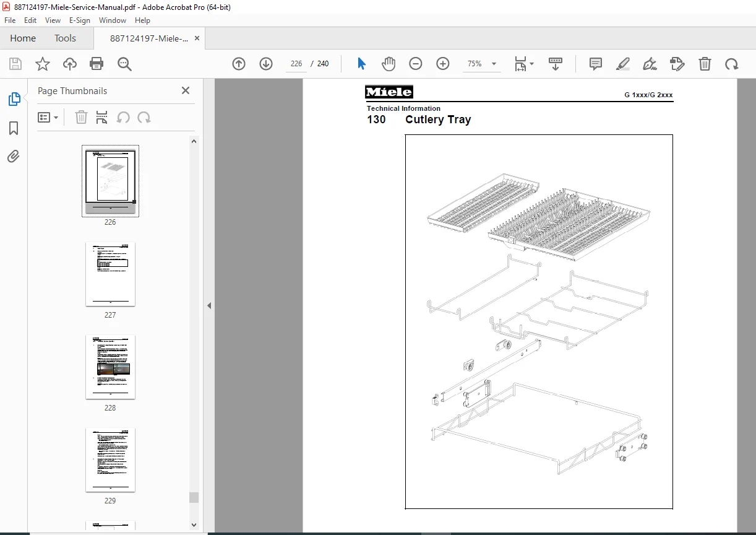
Task: Open Page Thumbnails pane side icon
Action: click(14, 99)
